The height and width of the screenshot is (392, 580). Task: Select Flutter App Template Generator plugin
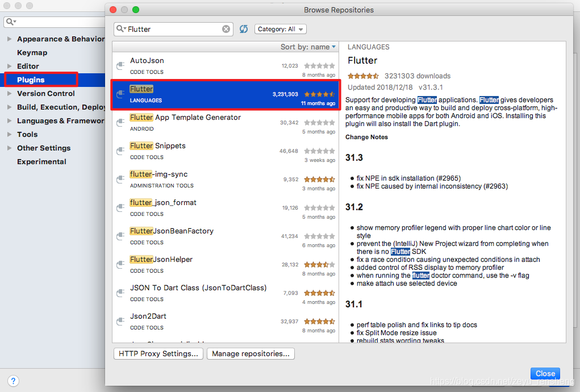tap(226, 122)
